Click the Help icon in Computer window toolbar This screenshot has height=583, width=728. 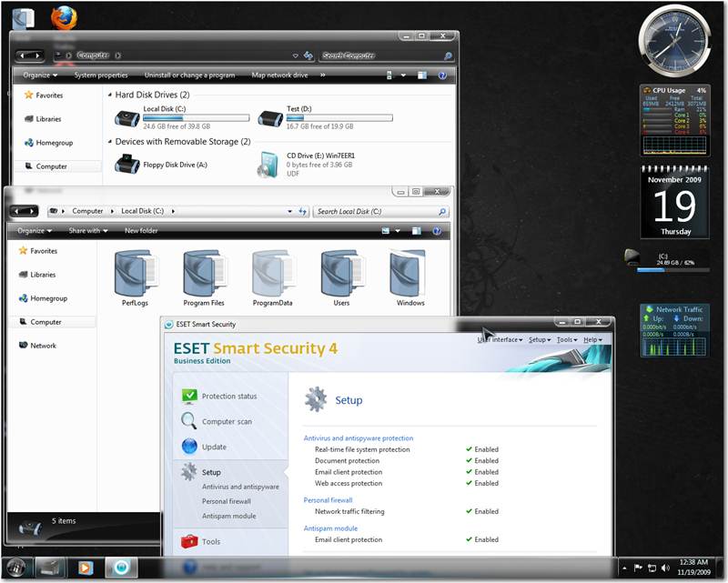442,75
